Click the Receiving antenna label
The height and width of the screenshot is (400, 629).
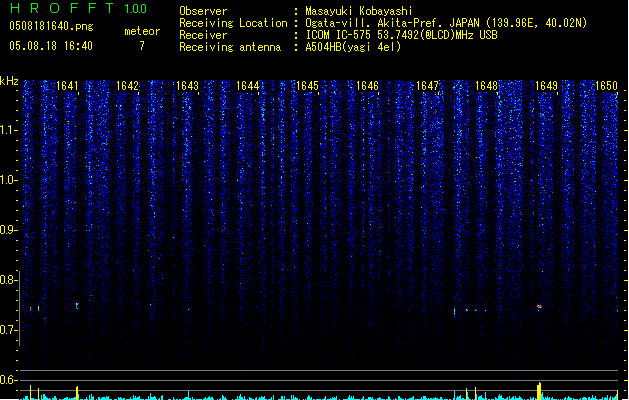(230, 47)
